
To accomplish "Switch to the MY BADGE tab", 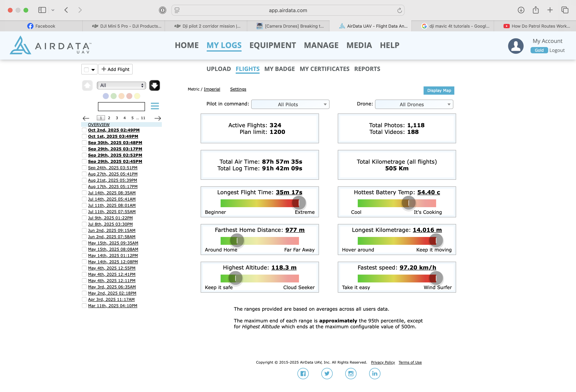I will pyautogui.click(x=279, y=69).
